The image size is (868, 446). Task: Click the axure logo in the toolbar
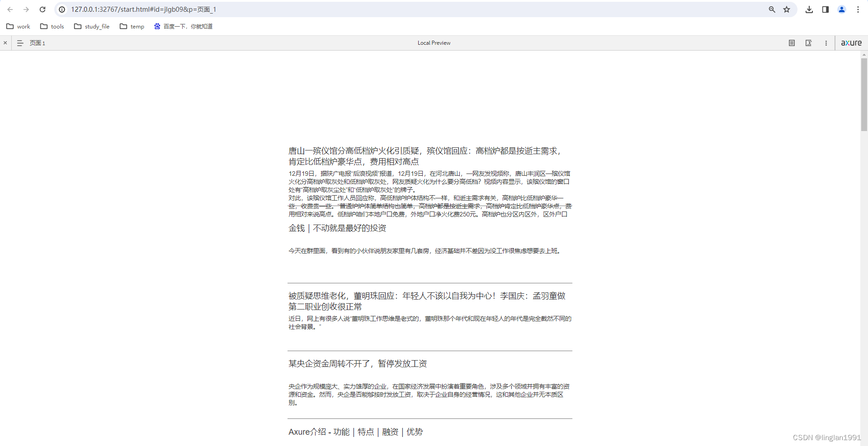pos(851,42)
